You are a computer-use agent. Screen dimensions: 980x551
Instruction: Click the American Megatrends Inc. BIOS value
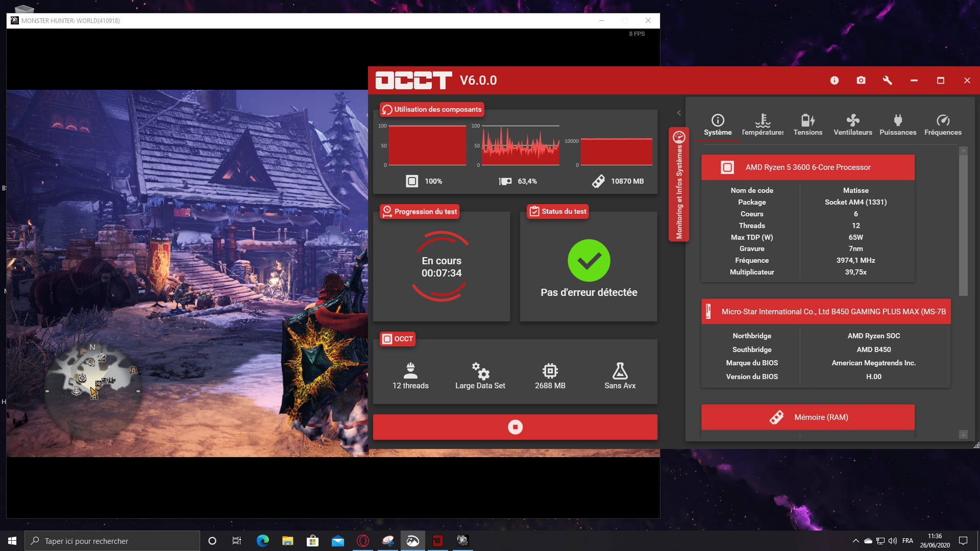pyautogui.click(x=873, y=363)
